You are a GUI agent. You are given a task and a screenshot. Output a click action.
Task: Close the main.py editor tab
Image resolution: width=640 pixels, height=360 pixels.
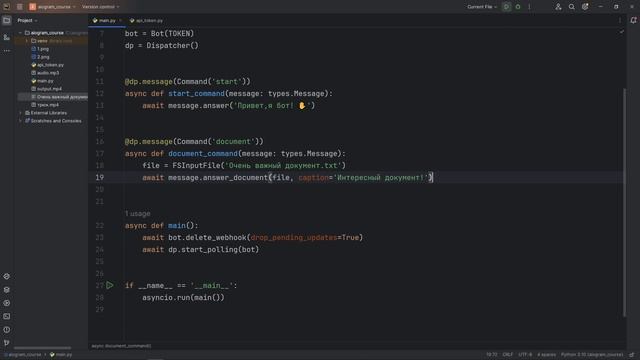pyautogui.click(x=120, y=20)
